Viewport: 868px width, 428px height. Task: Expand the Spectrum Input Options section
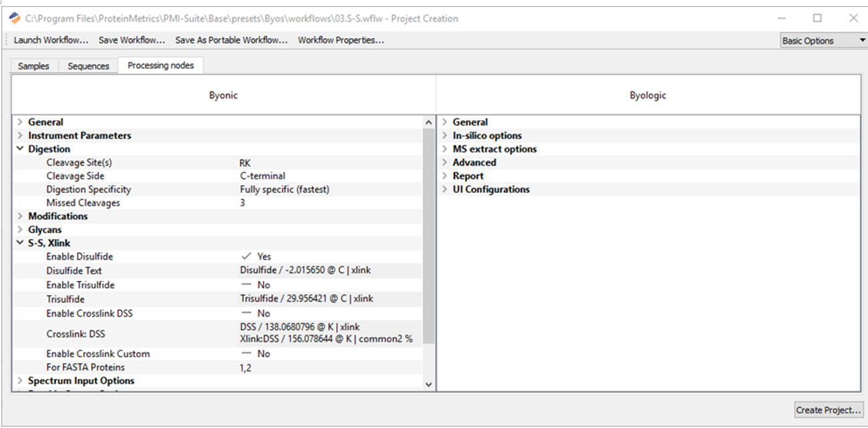click(x=20, y=381)
